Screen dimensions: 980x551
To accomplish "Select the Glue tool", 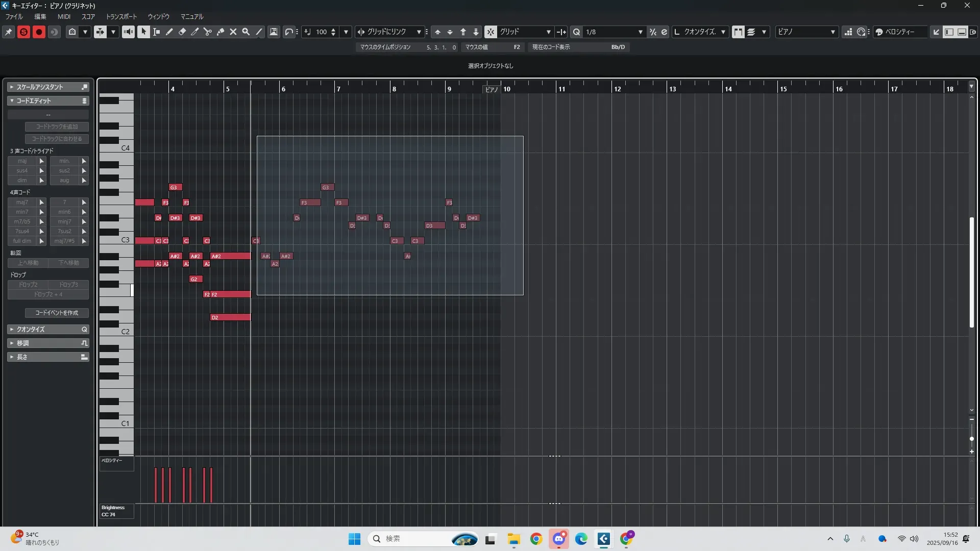I will coord(220,32).
